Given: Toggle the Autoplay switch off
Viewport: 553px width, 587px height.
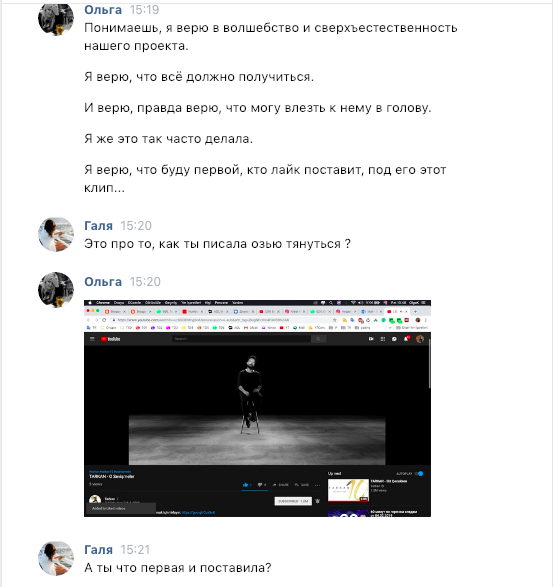Looking at the screenshot, I should click(x=420, y=474).
